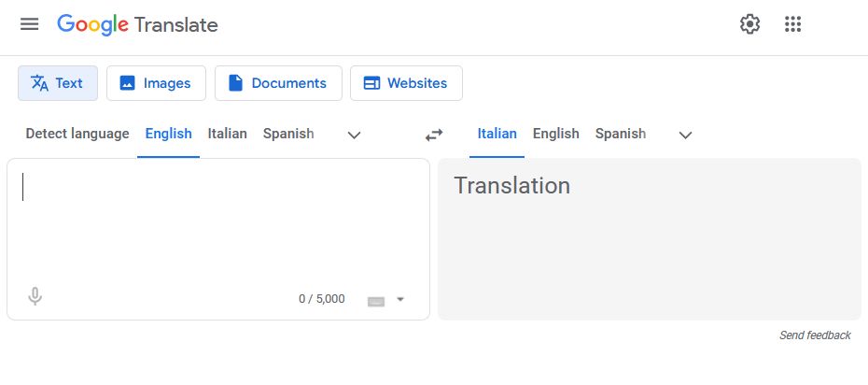Viewport: 868px width, 385px height.
Task: Start voice input with microphone
Action: 35,297
